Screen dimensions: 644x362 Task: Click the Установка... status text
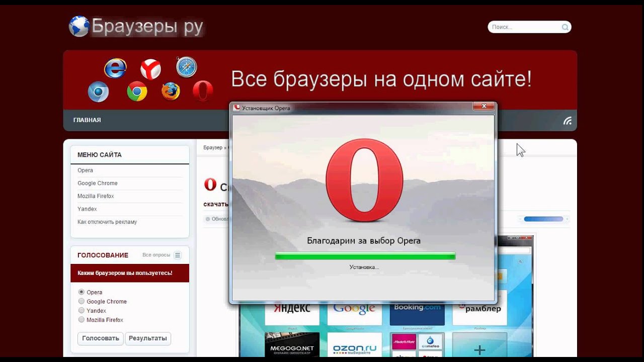[364, 267]
